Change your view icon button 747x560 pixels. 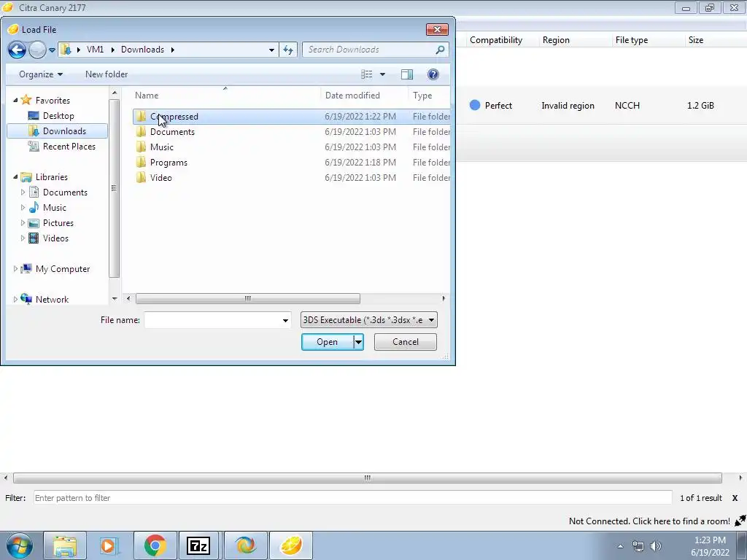pyautogui.click(x=367, y=74)
